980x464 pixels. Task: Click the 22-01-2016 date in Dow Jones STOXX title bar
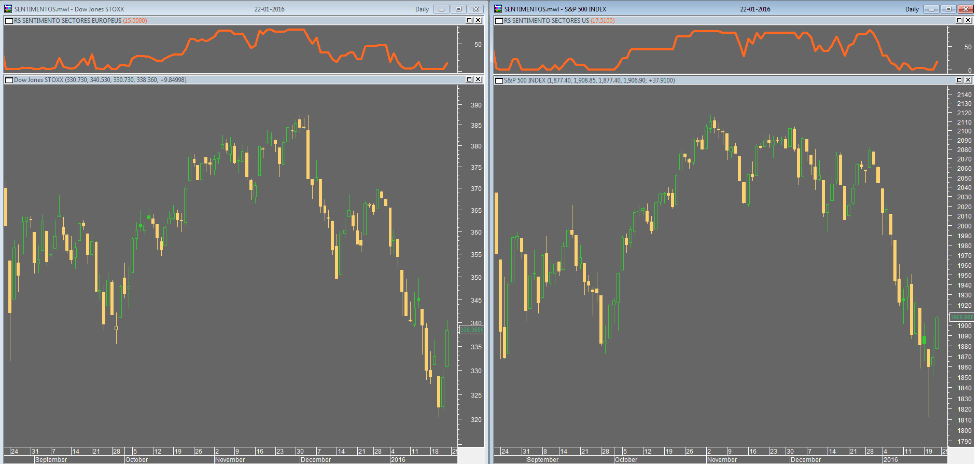click(270, 9)
